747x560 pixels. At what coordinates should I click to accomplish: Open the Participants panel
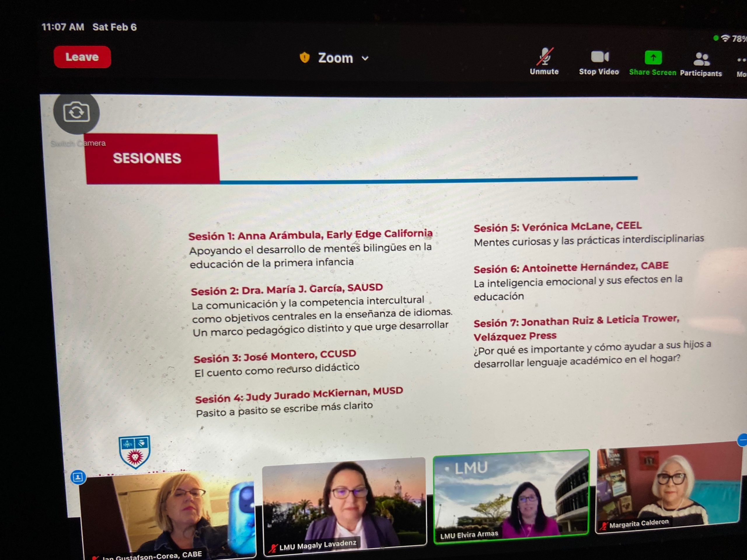[701, 64]
